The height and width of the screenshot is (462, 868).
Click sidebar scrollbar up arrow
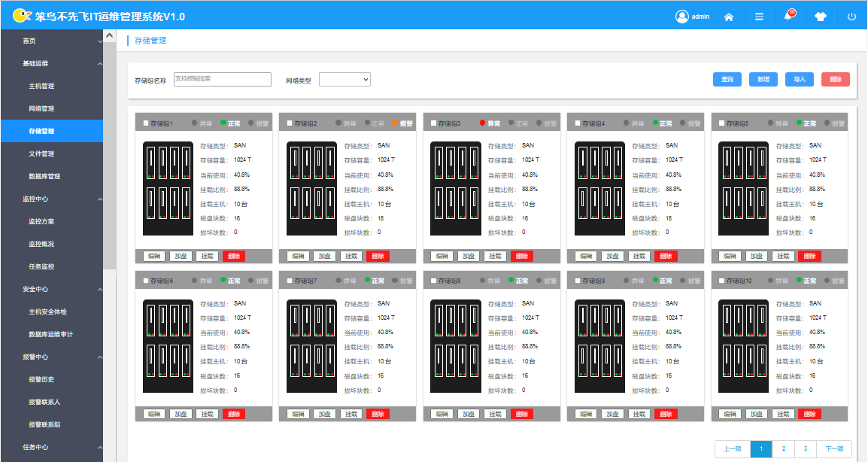[x=110, y=36]
